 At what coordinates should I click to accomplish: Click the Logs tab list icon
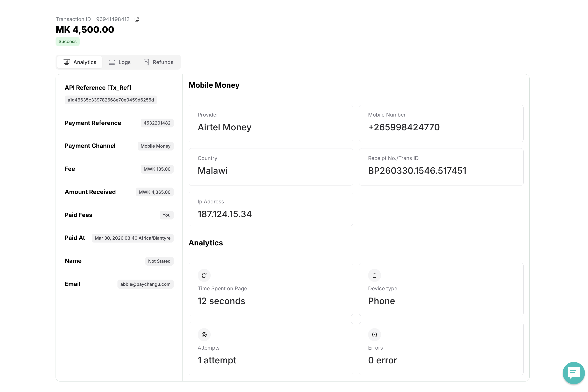(112, 62)
